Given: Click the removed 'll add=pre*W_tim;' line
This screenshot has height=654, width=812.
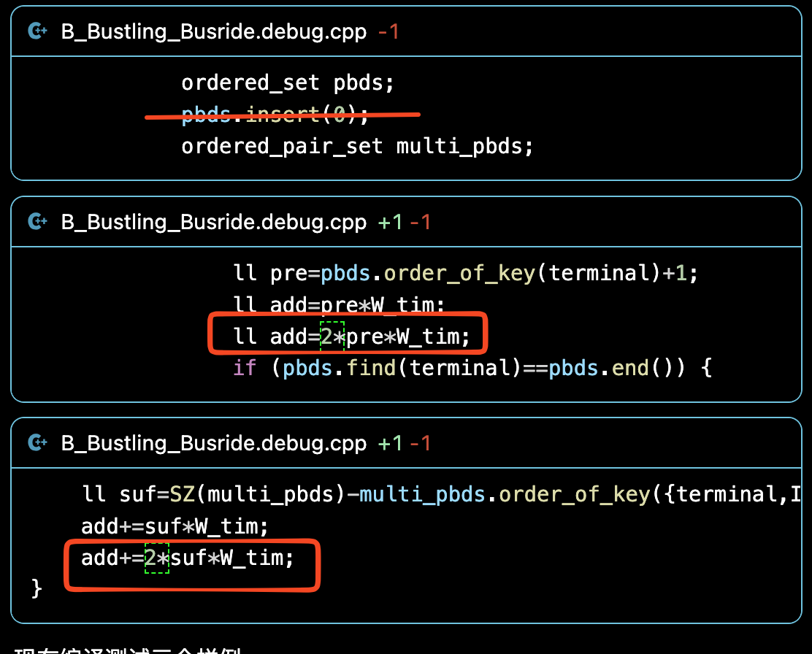Looking at the screenshot, I should pyautogui.click(x=339, y=304).
